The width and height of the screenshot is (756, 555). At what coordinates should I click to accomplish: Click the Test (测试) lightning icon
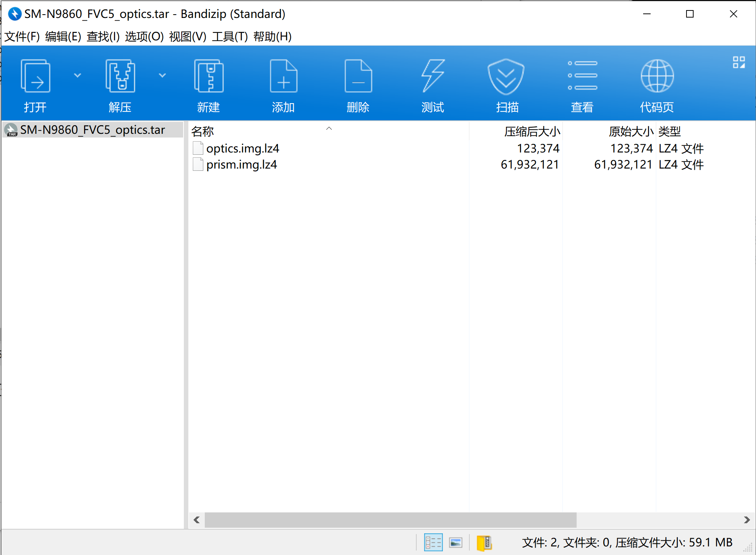click(x=433, y=76)
